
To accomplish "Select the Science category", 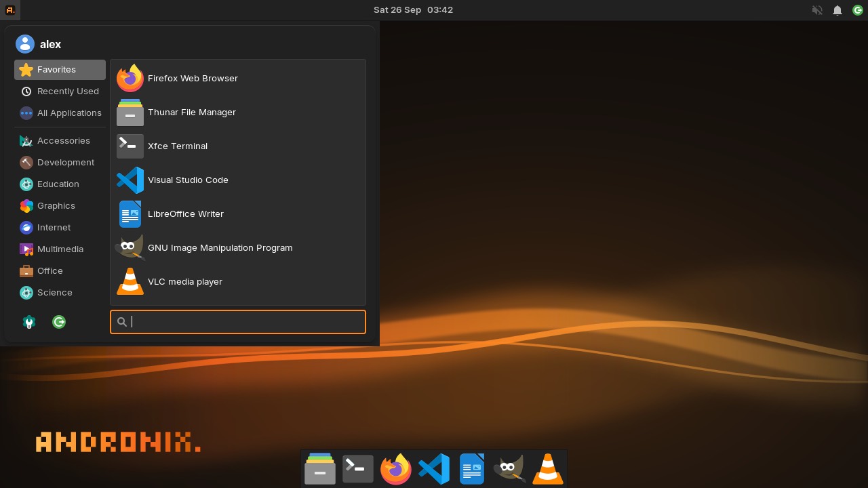I will click(x=60, y=293).
